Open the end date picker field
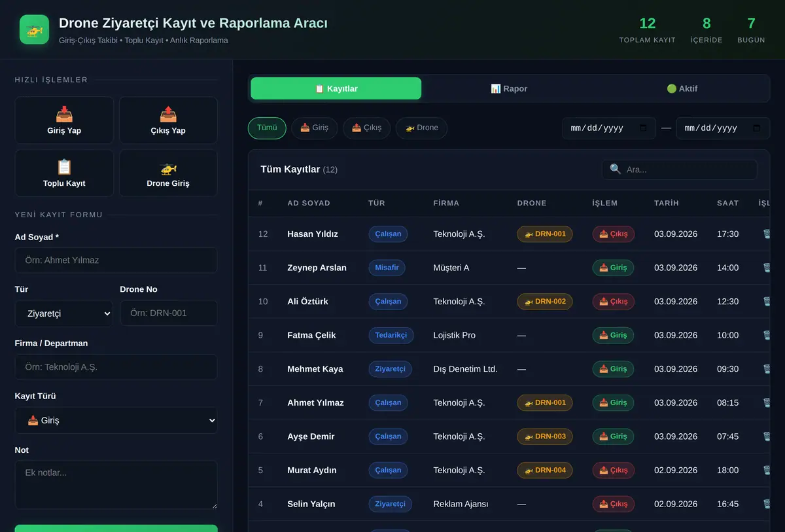 click(x=723, y=128)
